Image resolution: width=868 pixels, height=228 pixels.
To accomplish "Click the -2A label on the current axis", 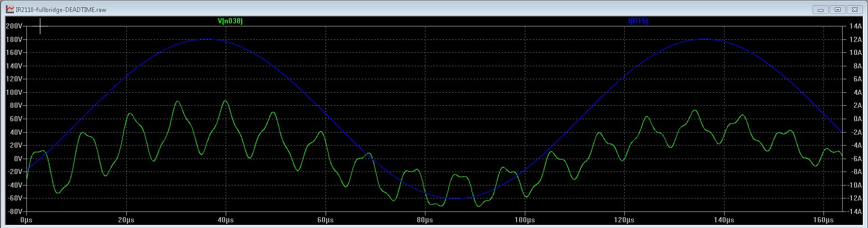I will click(x=856, y=132).
